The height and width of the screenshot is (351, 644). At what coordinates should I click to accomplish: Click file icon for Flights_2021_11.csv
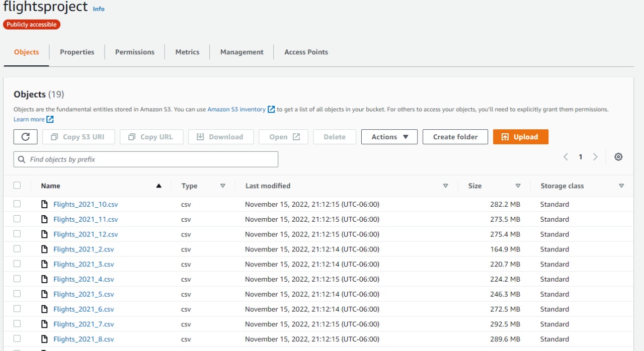coord(44,219)
